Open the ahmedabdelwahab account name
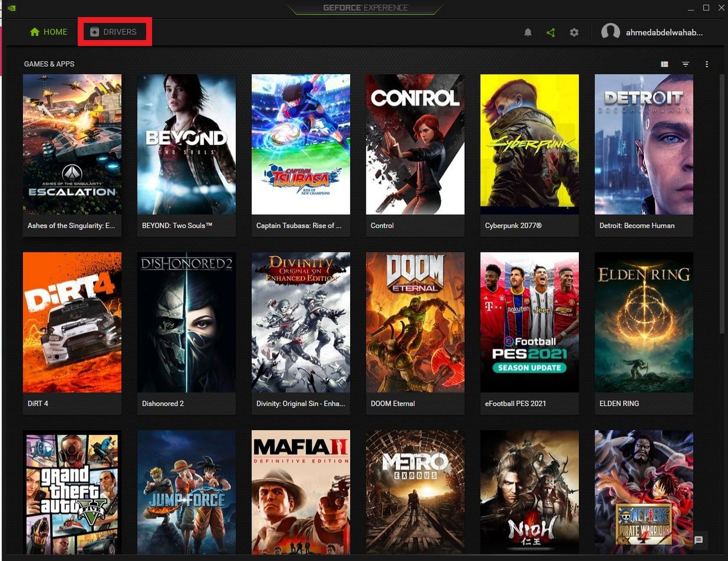 [x=664, y=32]
